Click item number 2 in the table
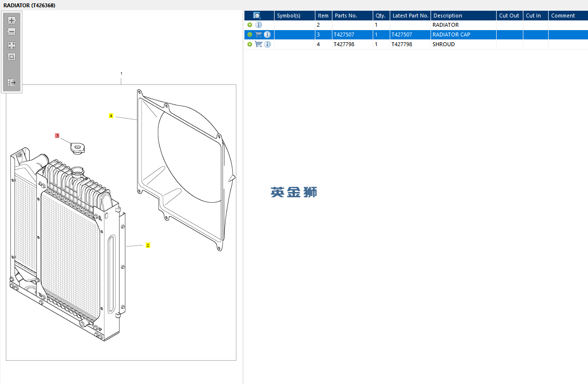 318,25
